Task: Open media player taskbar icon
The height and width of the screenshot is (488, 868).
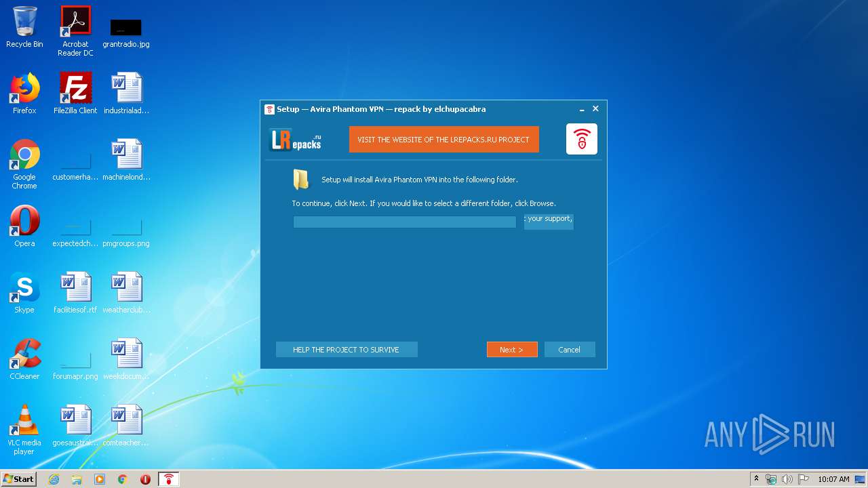Action: (100, 479)
